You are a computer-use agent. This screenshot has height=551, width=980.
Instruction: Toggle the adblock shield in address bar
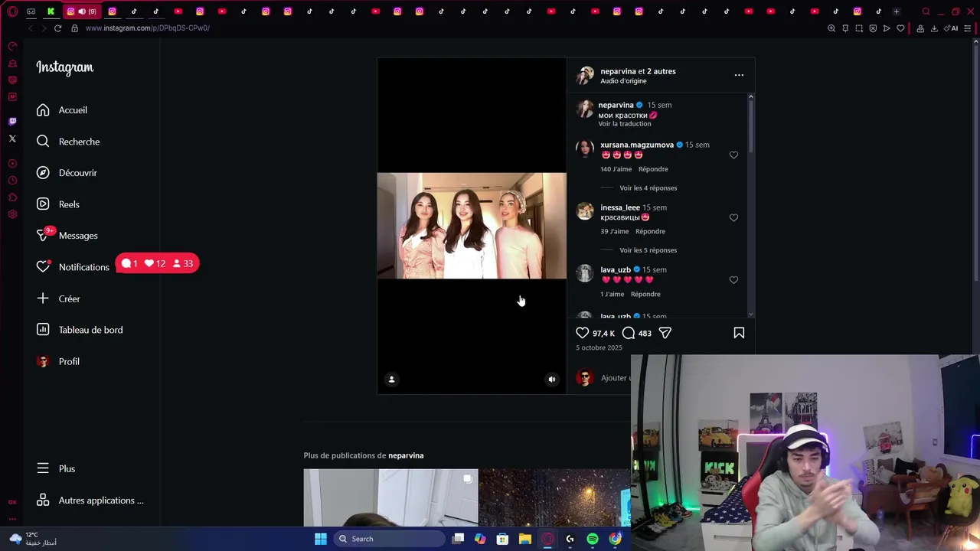(873, 28)
